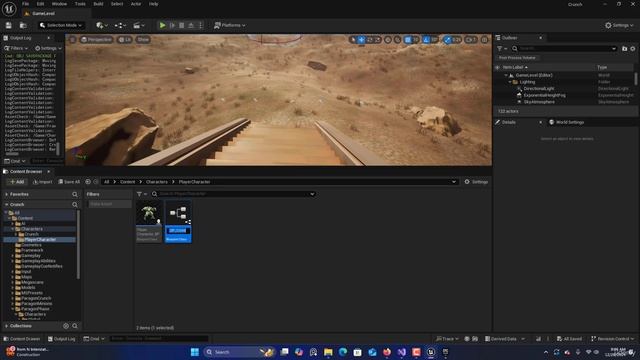Screen dimensions: 640x360
Task: Open the Blueprints dropdown in toolbar
Action: [120, 25]
